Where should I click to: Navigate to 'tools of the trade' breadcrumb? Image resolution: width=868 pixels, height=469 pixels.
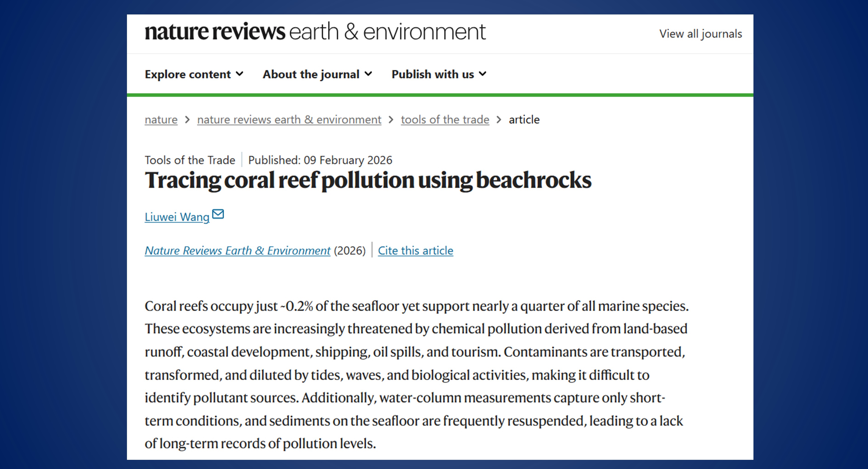445,120
